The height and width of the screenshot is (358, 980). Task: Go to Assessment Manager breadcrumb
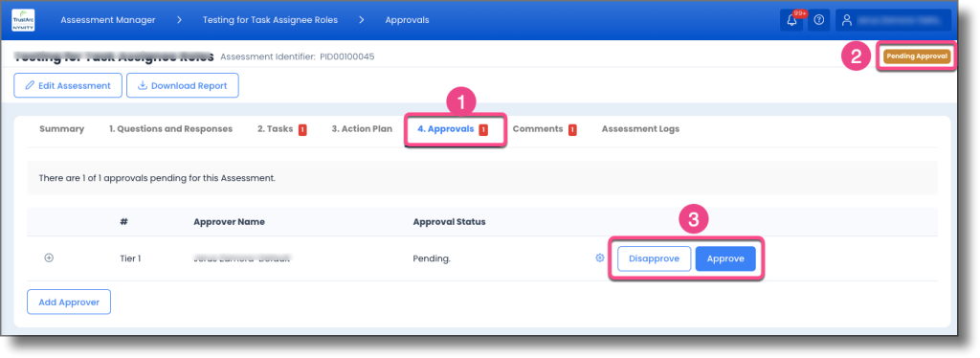tap(108, 20)
